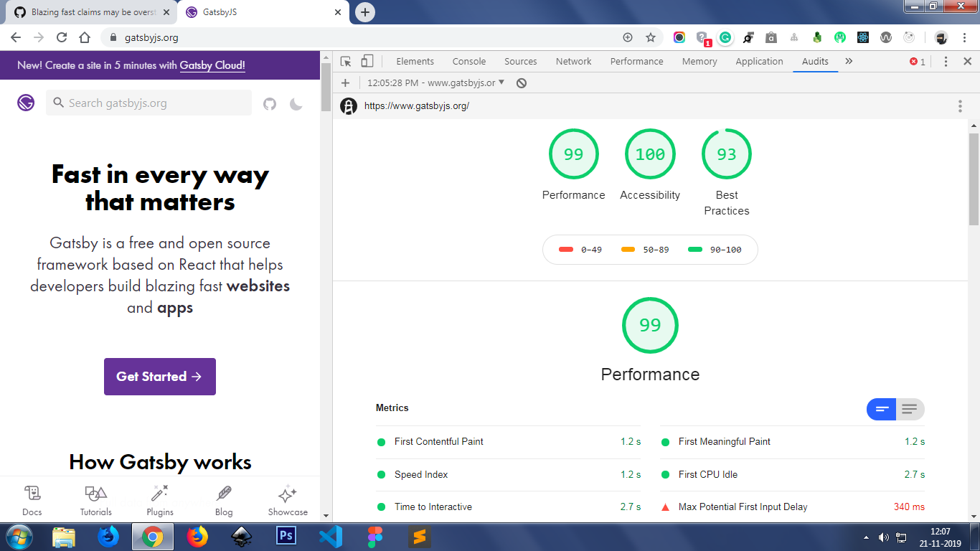The height and width of the screenshot is (551, 980).
Task: Open the DevTools customize three-dot menu
Action: pos(946,62)
